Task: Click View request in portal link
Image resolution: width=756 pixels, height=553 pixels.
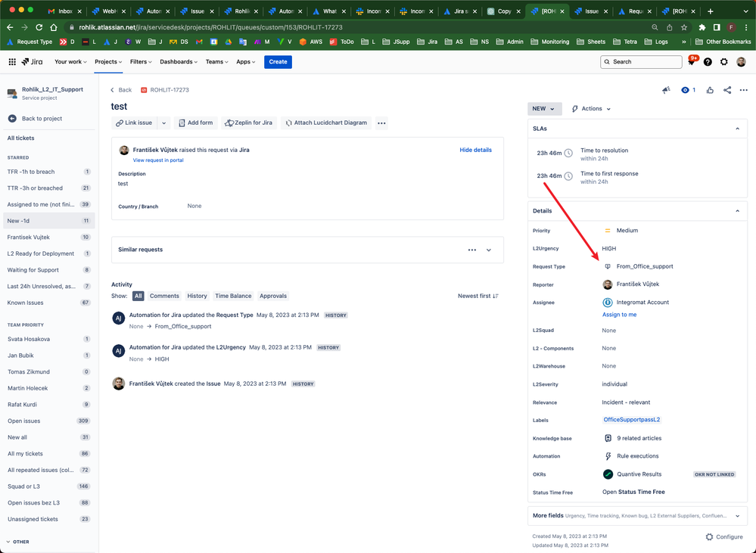Action: (x=158, y=160)
